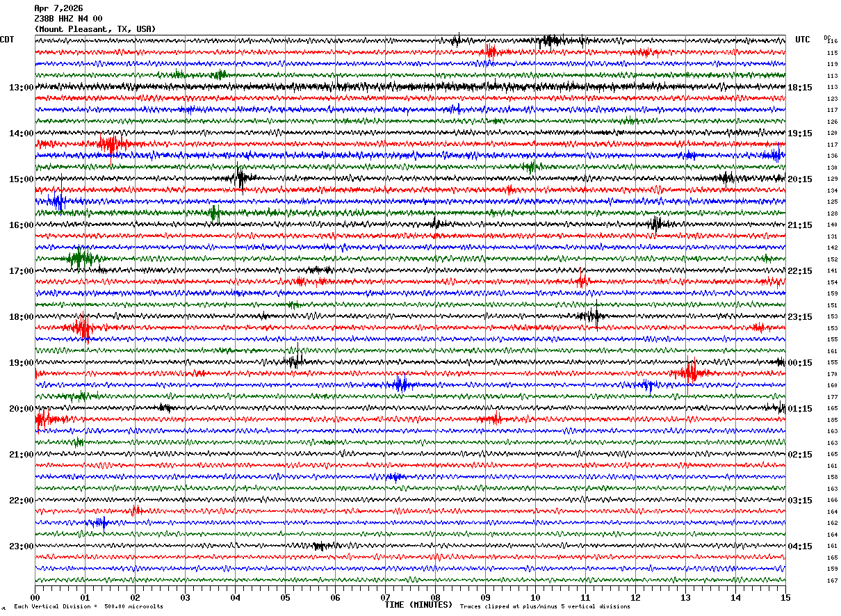Click the 16:00 CDT time label
The image size is (841, 616).
pyautogui.click(x=21, y=225)
